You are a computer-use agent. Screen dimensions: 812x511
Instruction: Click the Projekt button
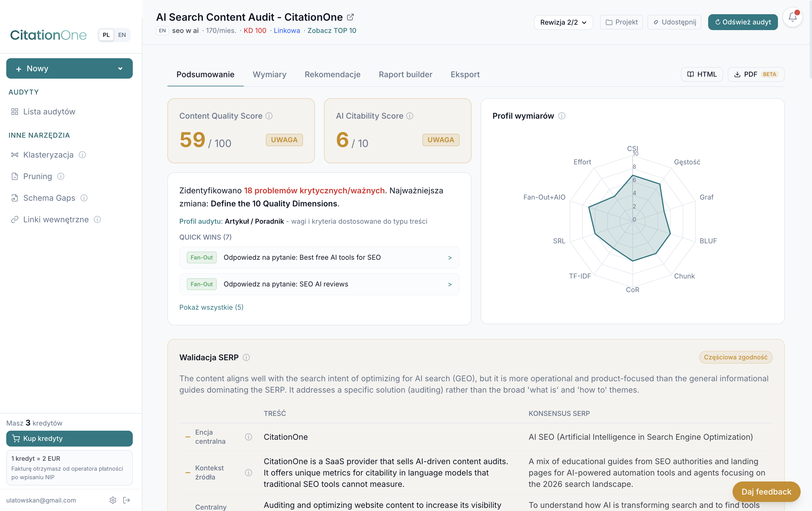coord(621,22)
